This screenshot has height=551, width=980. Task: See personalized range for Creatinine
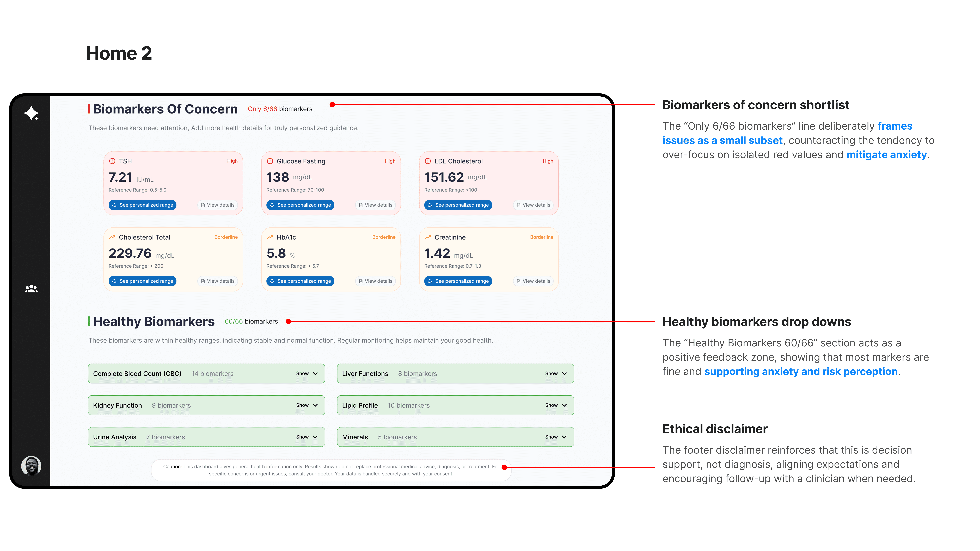[458, 281]
